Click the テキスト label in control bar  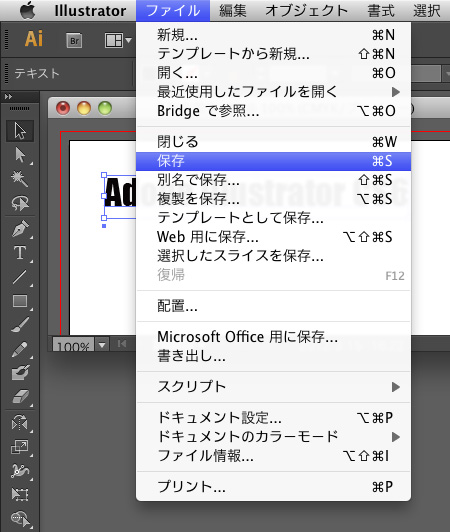point(37,73)
